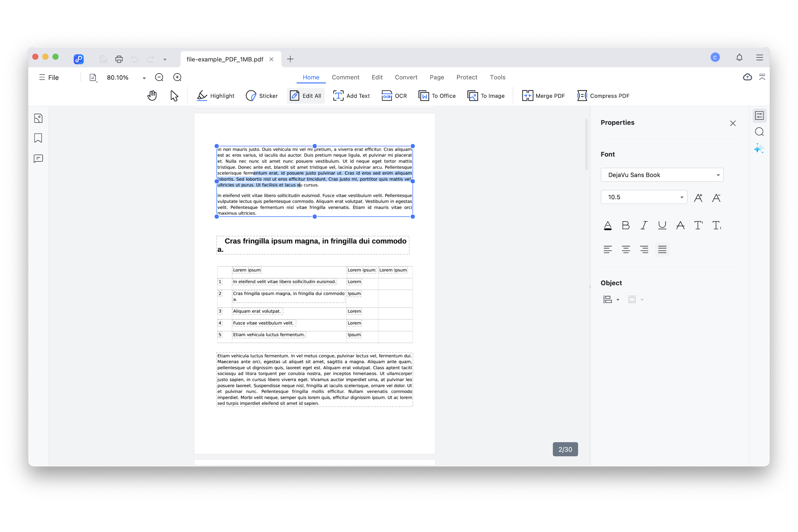The height and width of the screenshot is (532, 798).
Task: Zoom out with the minus icon
Action: click(159, 77)
